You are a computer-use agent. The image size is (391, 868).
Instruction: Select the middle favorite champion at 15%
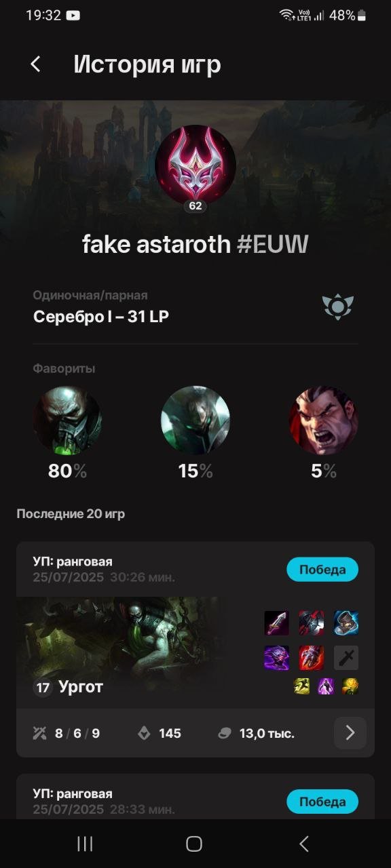click(195, 420)
